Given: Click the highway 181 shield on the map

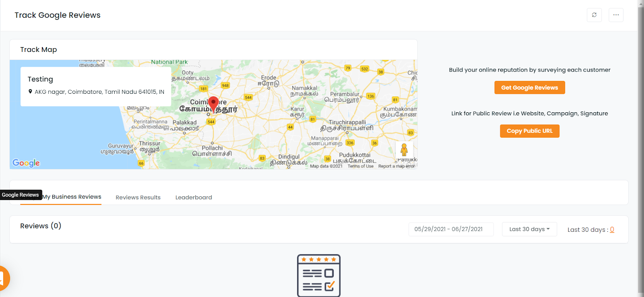Looking at the screenshot, I should point(204,89).
